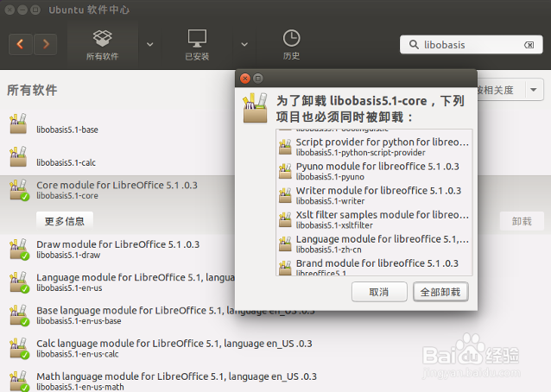Open the 已安装 section
The width and height of the screenshot is (551, 392).
[197, 45]
